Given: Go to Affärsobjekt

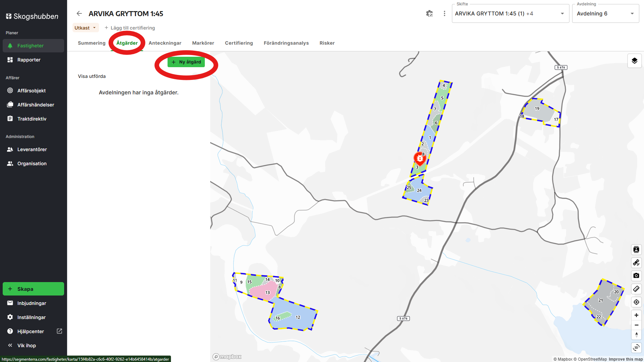Looking at the screenshot, I should 33,91.
